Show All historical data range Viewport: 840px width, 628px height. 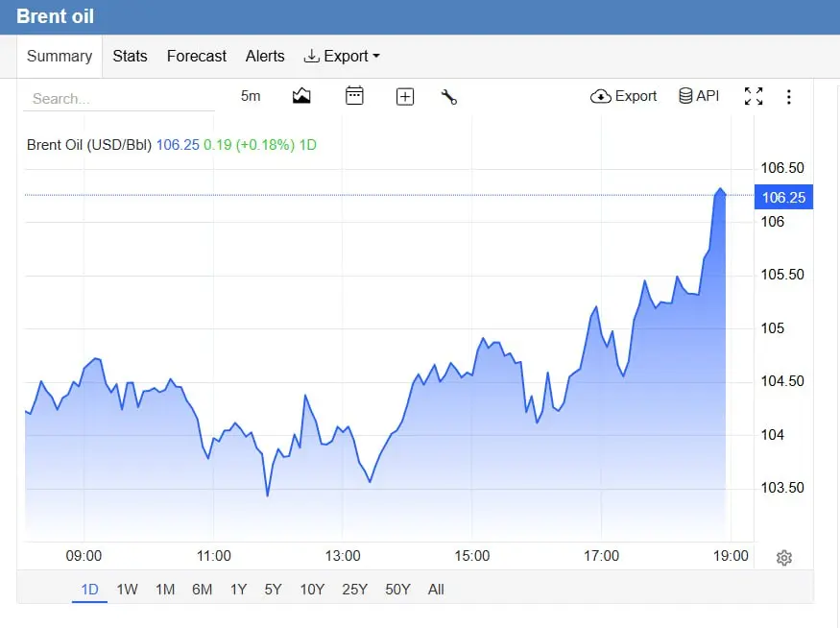coord(436,590)
